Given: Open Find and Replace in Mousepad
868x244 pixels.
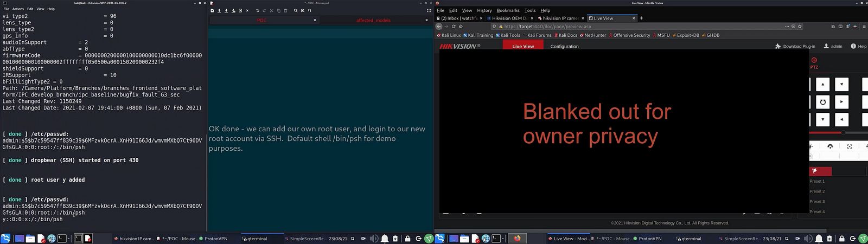Looking at the screenshot, I should [303, 10].
